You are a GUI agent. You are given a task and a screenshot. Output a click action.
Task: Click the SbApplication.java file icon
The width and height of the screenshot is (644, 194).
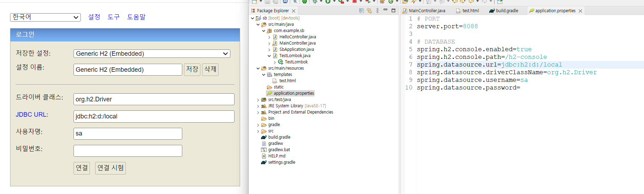click(275, 49)
